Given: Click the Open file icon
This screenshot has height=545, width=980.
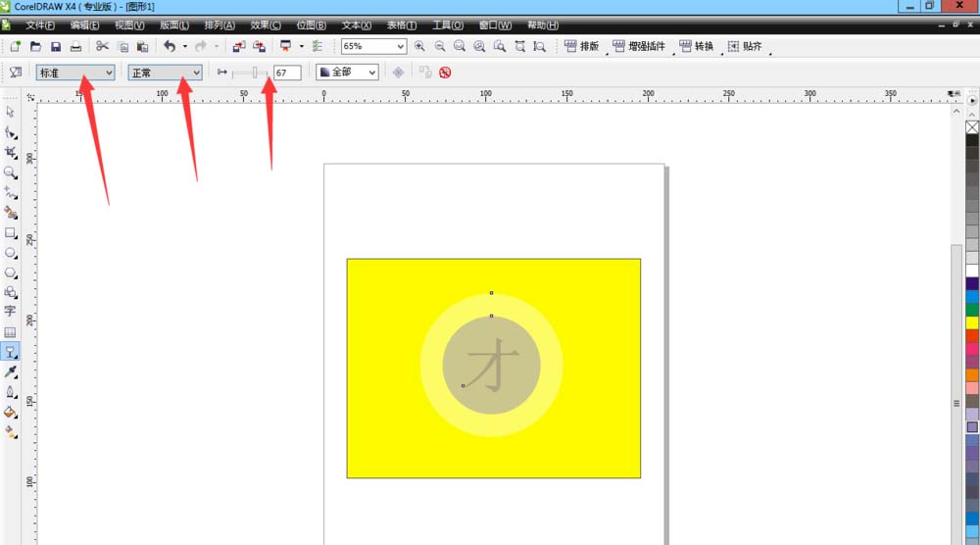Looking at the screenshot, I should (35, 46).
